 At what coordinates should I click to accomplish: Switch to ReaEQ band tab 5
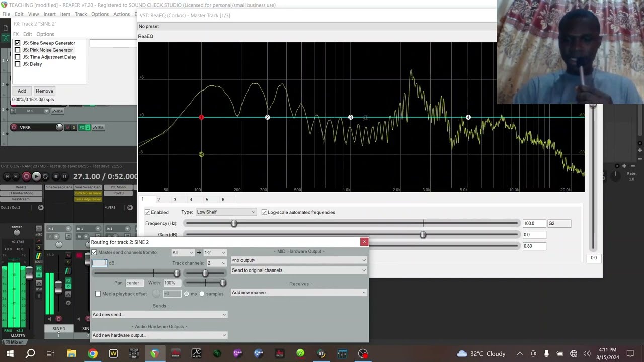click(207, 200)
